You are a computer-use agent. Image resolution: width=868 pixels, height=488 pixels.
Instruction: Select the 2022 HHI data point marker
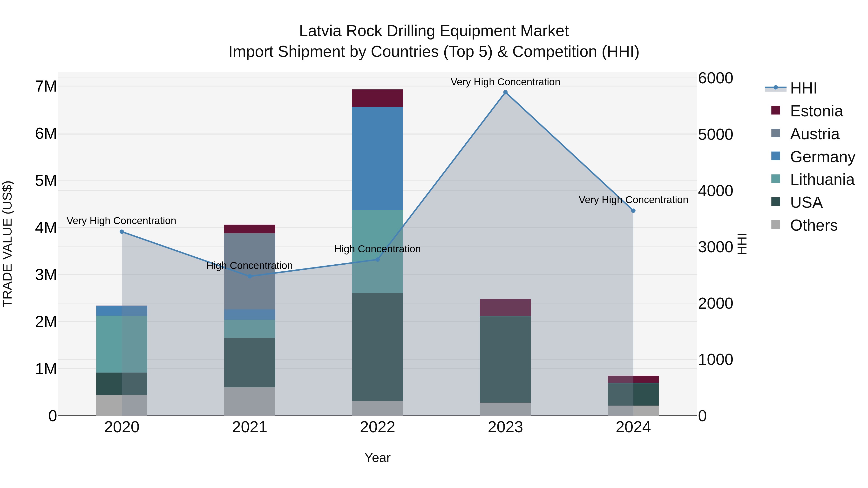[x=377, y=260]
